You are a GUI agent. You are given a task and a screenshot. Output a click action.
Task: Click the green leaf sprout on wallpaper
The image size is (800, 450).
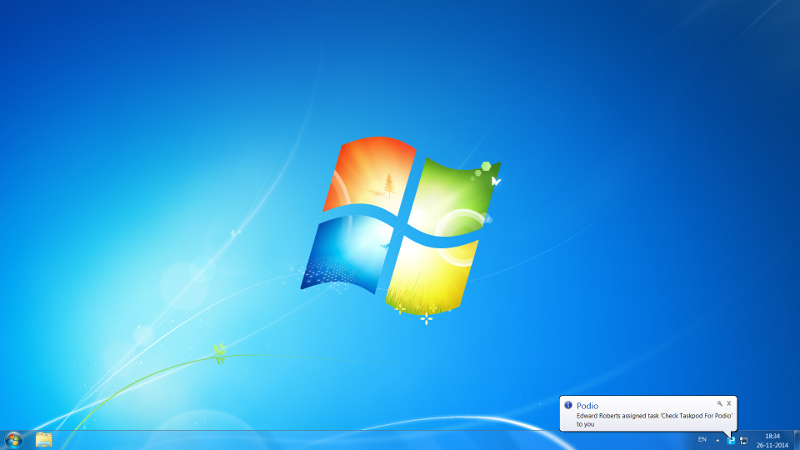click(x=219, y=351)
